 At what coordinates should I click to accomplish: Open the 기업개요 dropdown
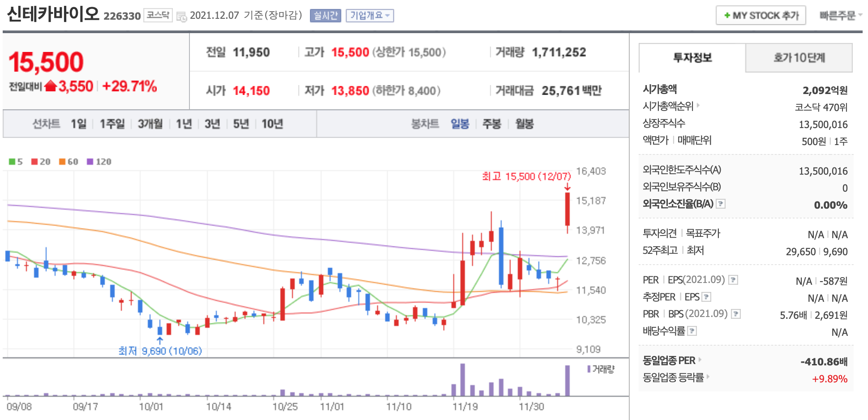click(370, 16)
